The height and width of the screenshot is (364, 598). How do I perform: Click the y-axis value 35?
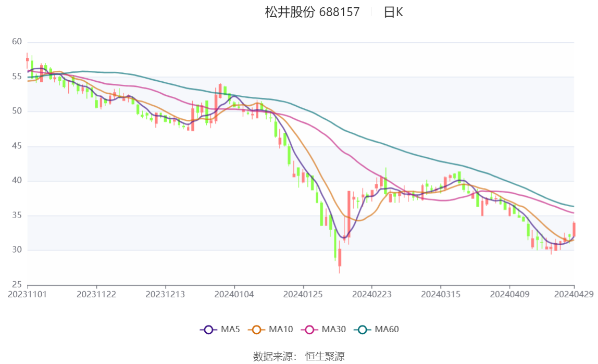coord(17,216)
